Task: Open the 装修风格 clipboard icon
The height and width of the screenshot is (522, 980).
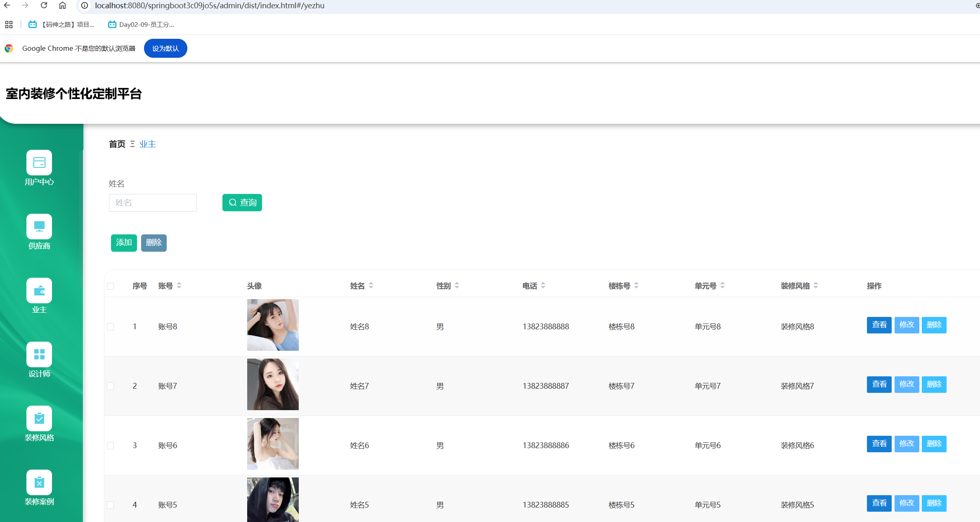Action: coord(39,418)
